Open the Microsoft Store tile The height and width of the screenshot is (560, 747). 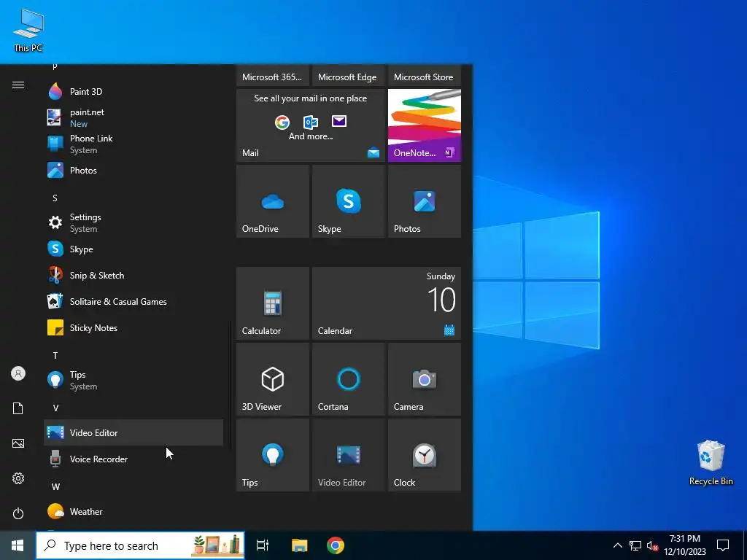click(x=425, y=76)
